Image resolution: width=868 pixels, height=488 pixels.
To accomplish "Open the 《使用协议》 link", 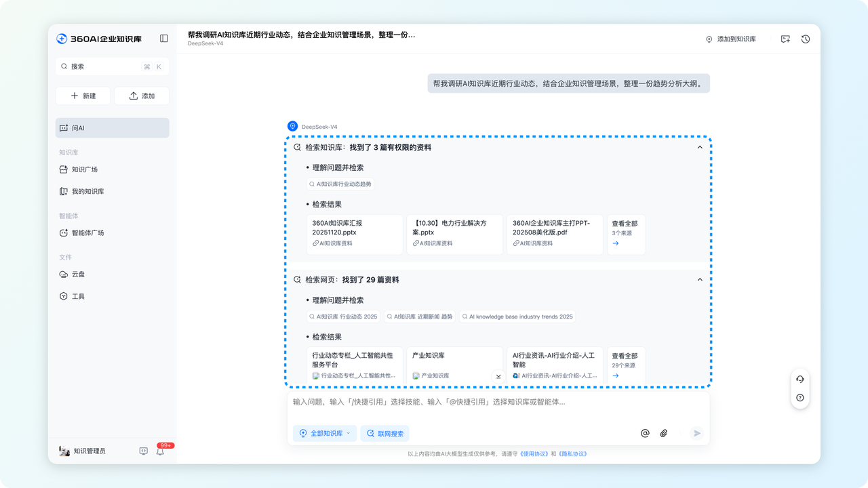I will [x=534, y=454].
